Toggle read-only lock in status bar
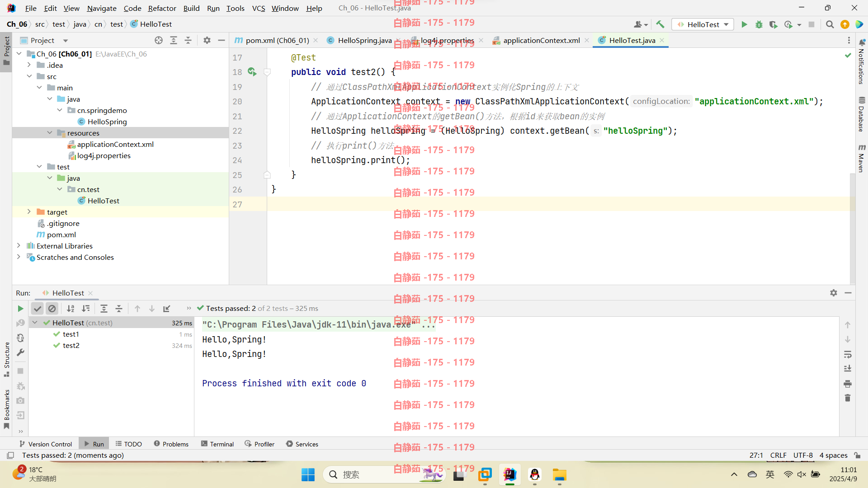The width and height of the screenshot is (868, 488). 857,455
